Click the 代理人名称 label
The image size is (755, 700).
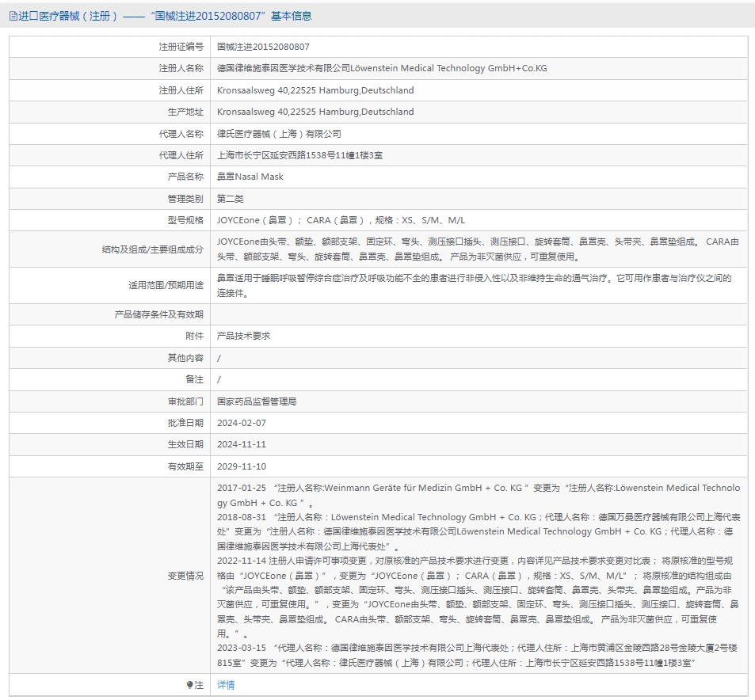181,134
